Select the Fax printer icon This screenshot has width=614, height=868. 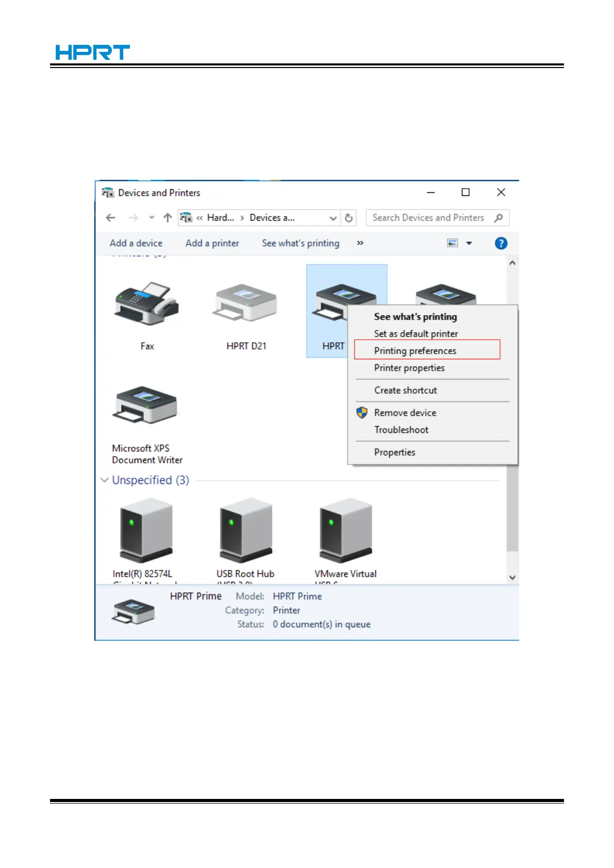point(147,304)
